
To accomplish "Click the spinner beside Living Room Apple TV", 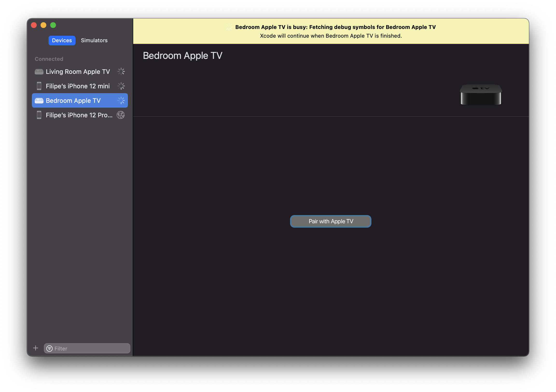I will tap(121, 72).
